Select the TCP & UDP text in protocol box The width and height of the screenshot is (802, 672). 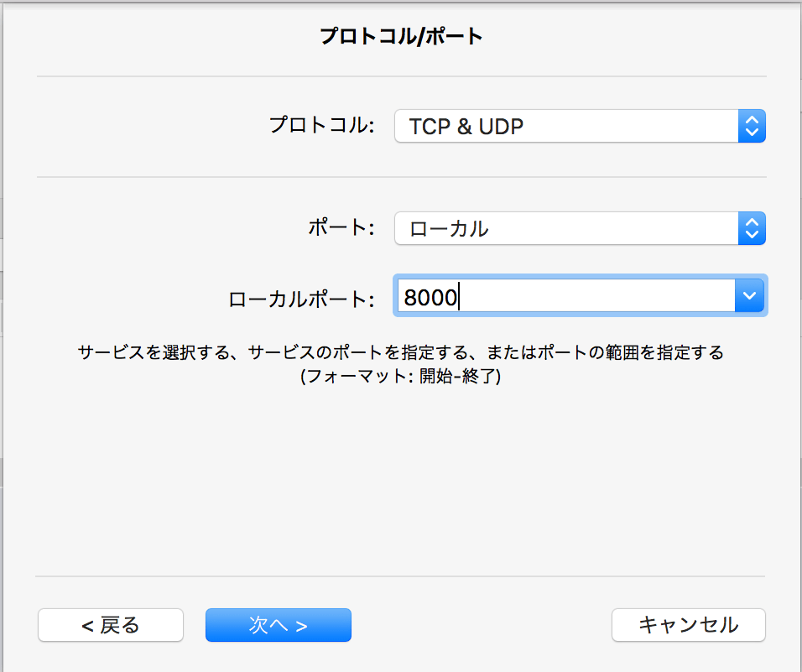coord(466,127)
